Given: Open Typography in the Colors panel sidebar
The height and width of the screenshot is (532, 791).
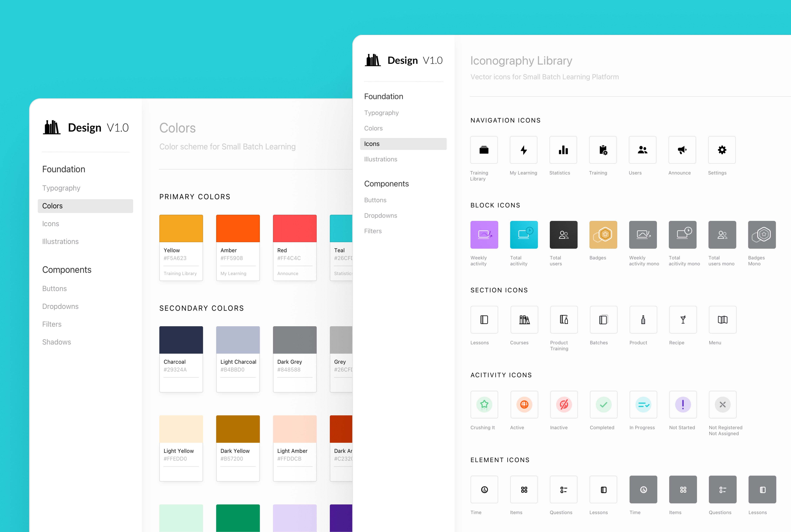Looking at the screenshot, I should [61, 188].
